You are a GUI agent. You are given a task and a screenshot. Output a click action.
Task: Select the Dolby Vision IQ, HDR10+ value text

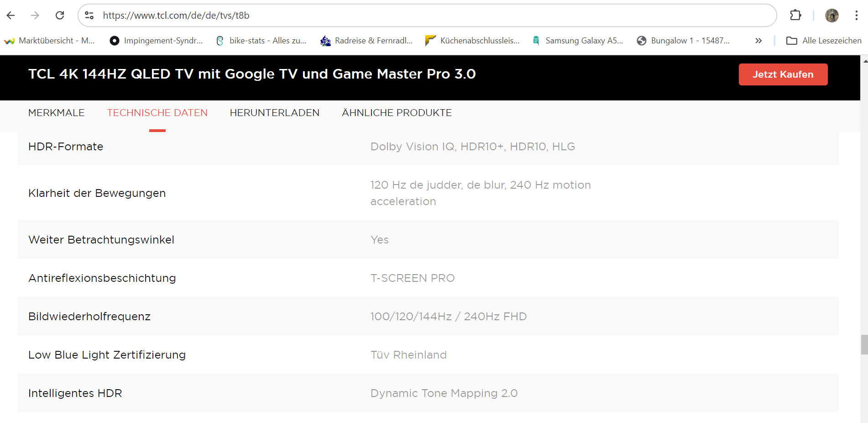473,147
